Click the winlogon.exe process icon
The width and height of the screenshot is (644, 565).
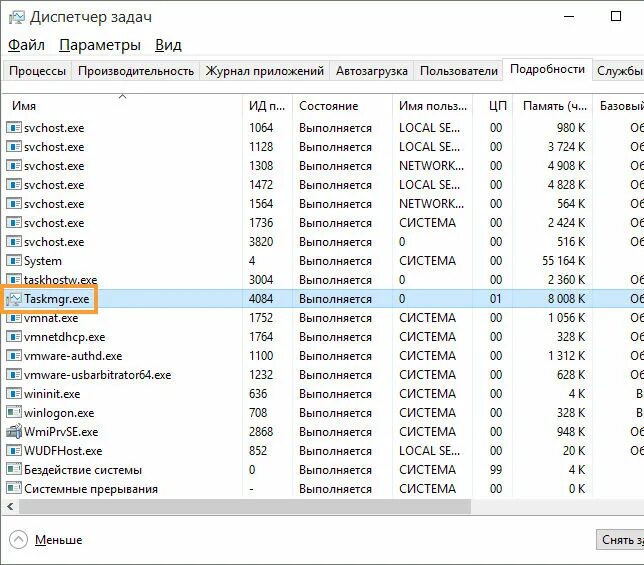14,413
